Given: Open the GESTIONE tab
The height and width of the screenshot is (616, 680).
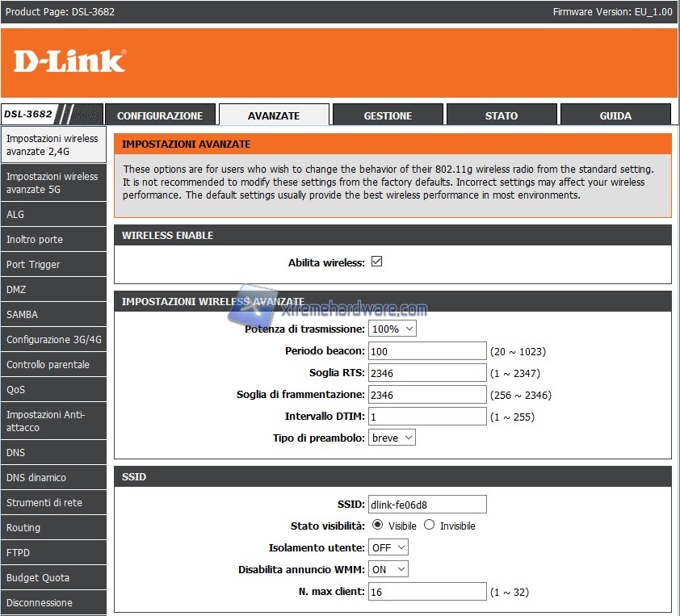Looking at the screenshot, I should pyautogui.click(x=388, y=115).
